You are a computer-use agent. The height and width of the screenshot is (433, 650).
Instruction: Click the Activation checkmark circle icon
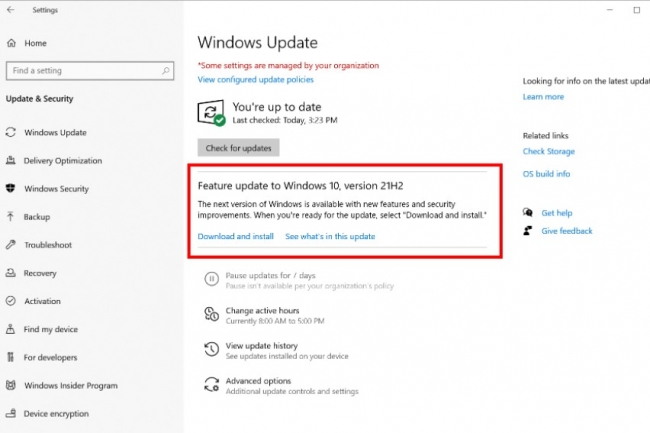click(x=11, y=301)
